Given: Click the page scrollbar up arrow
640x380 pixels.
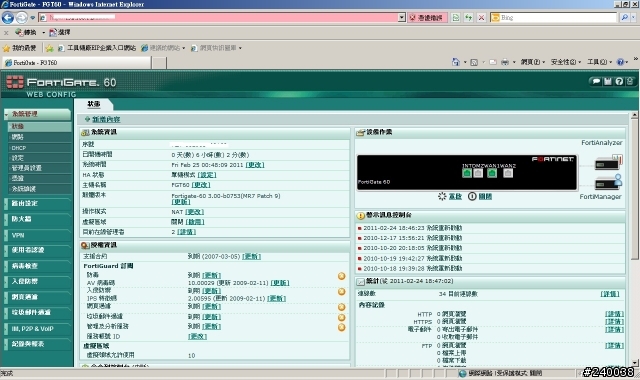Looking at the screenshot, I should pos(634,116).
